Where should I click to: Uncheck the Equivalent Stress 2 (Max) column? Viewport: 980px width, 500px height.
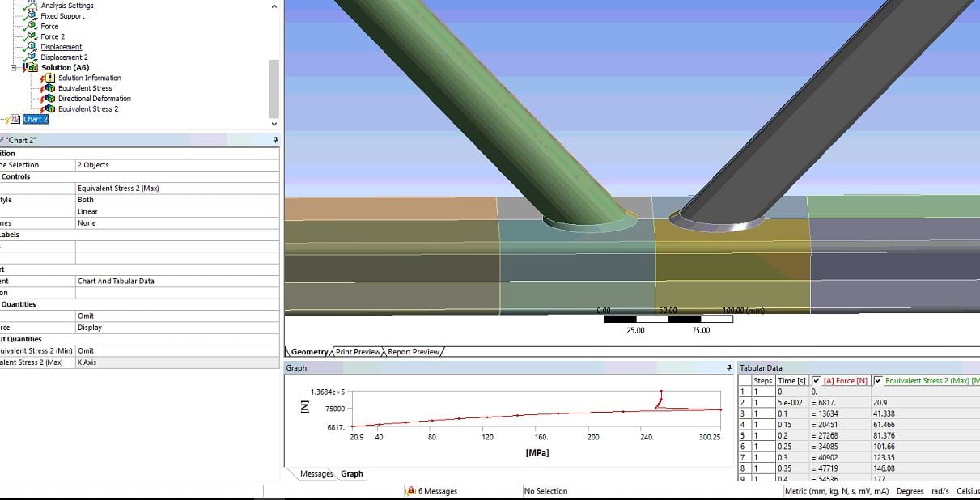tap(878, 381)
